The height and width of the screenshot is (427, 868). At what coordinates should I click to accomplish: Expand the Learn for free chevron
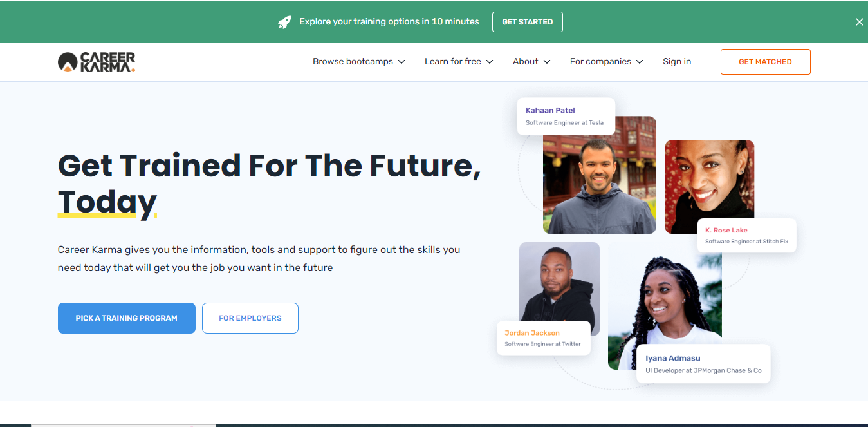(x=490, y=62)
